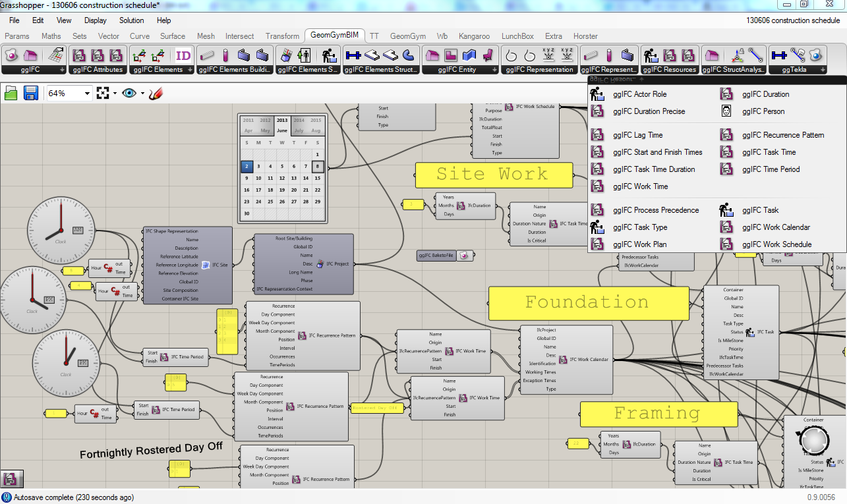Select the person with green arrow icon
Image resolution: width=847 pixels, height=504 pixels.
click(304, 55)
